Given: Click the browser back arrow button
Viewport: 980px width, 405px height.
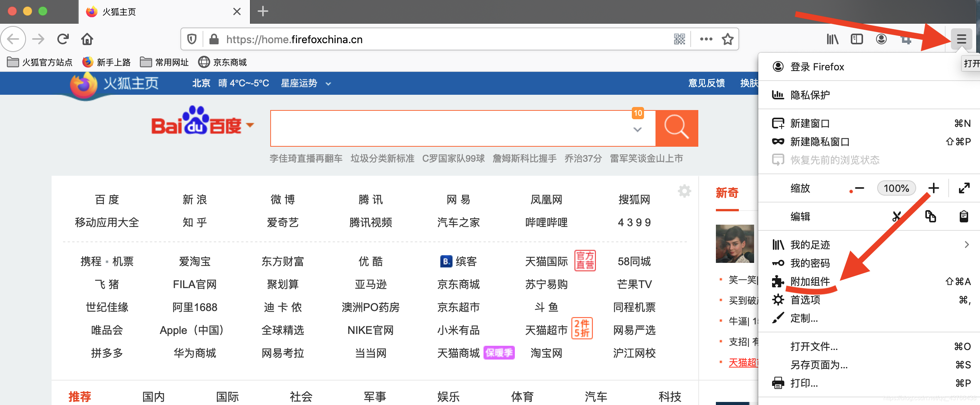Looking at the screenshot, I should tap(13, 39).
